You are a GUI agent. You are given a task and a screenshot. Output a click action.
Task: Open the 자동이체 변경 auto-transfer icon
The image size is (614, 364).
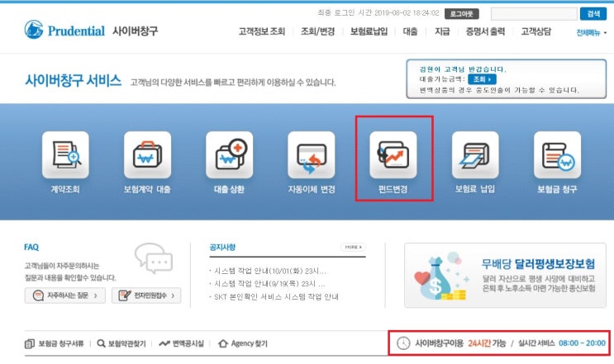pyautogui.click(x=312, y=155)
